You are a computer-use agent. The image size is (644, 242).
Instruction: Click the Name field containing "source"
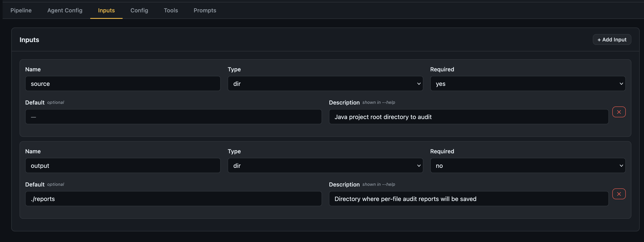pos(123,84)
